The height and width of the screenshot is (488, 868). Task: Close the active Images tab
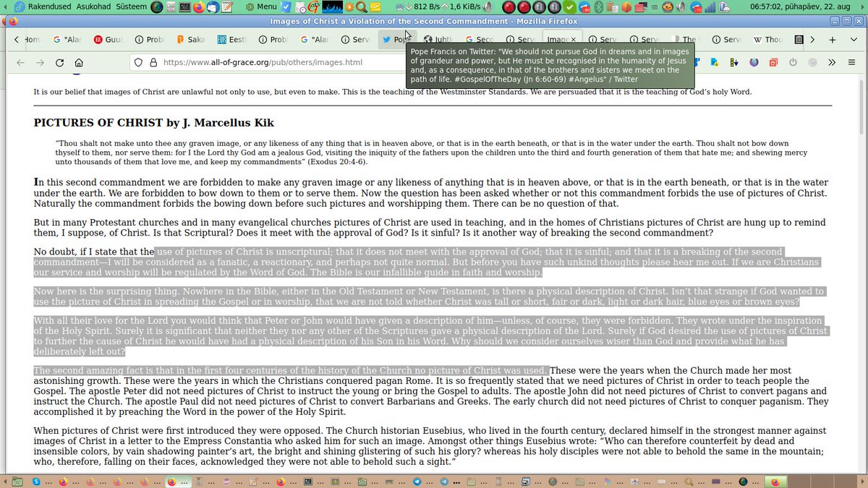[x=574, y=40]
